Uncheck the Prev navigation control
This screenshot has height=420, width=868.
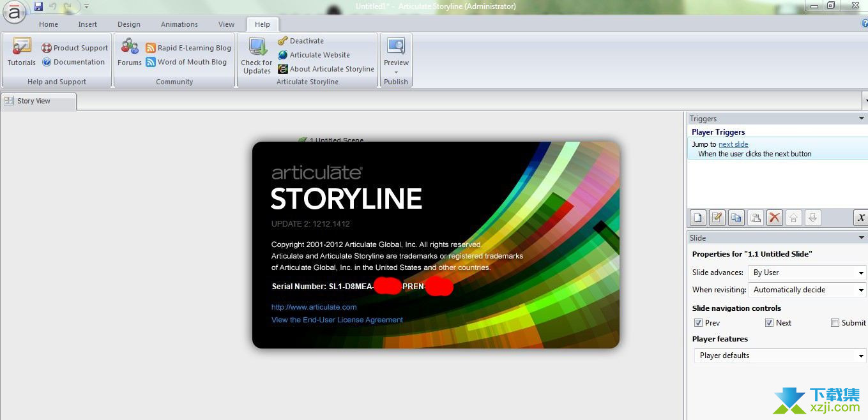click(698, 323)
